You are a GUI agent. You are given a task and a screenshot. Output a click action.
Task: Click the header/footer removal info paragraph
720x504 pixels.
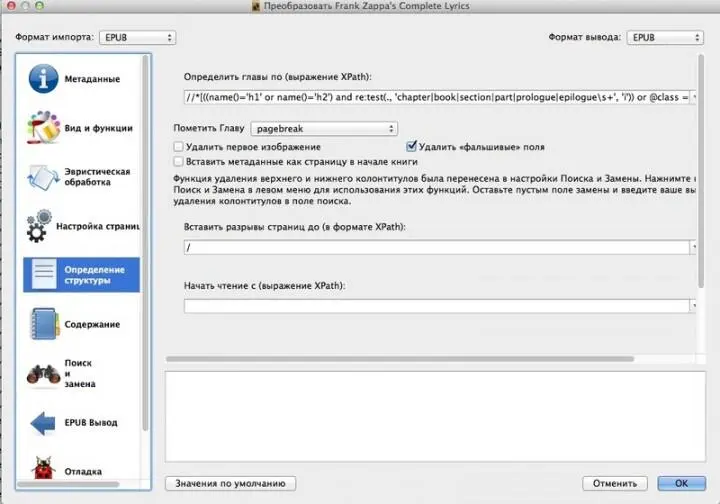pyautogui.click(x=435, y=190)
